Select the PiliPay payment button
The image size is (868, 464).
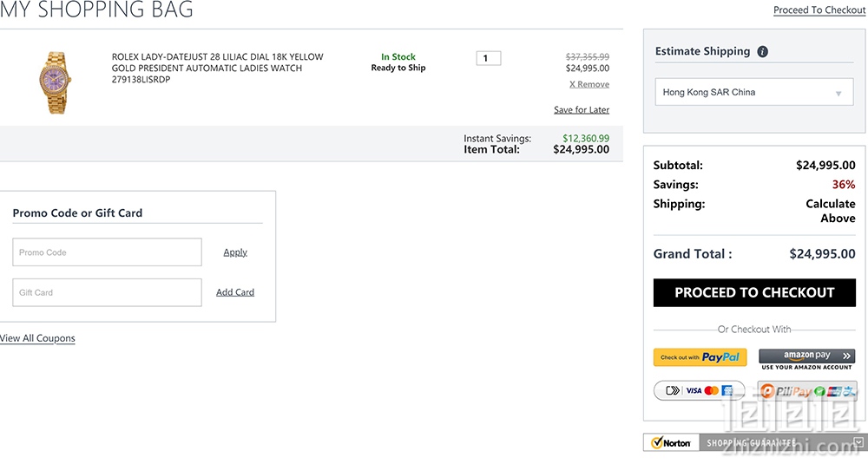pos(807,391)
